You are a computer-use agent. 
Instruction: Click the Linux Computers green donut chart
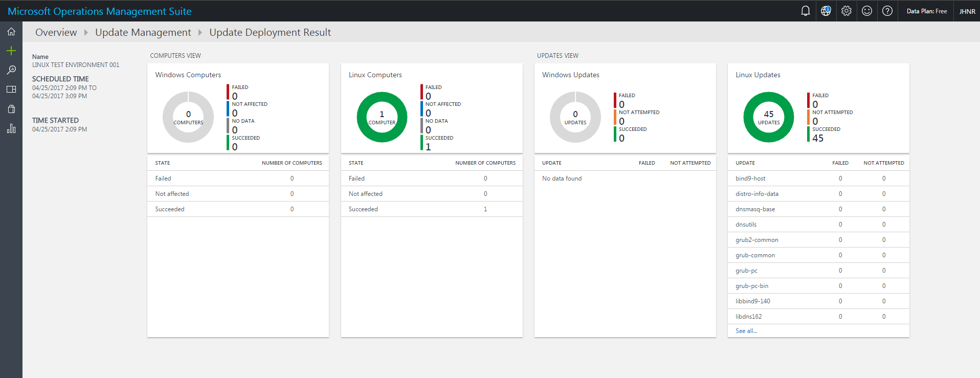tap(382, 117)
